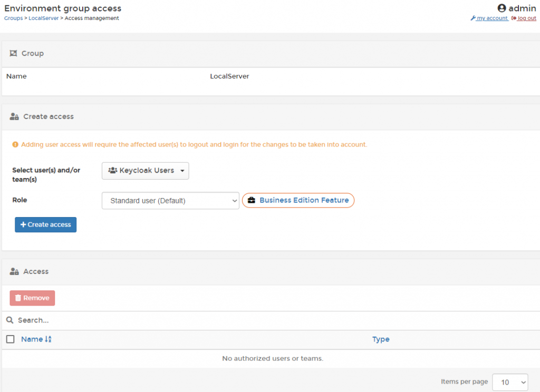The width and height of the screenshot is (540, 392).
Task: Click the log out arrow icon
Action: (514, 18)
